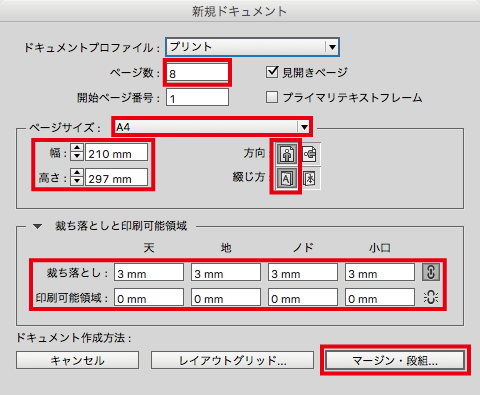This screenshot has height=395, width=480.
Task: Check プライマリテキストフレーム option
Action: (x=272, y=97)
